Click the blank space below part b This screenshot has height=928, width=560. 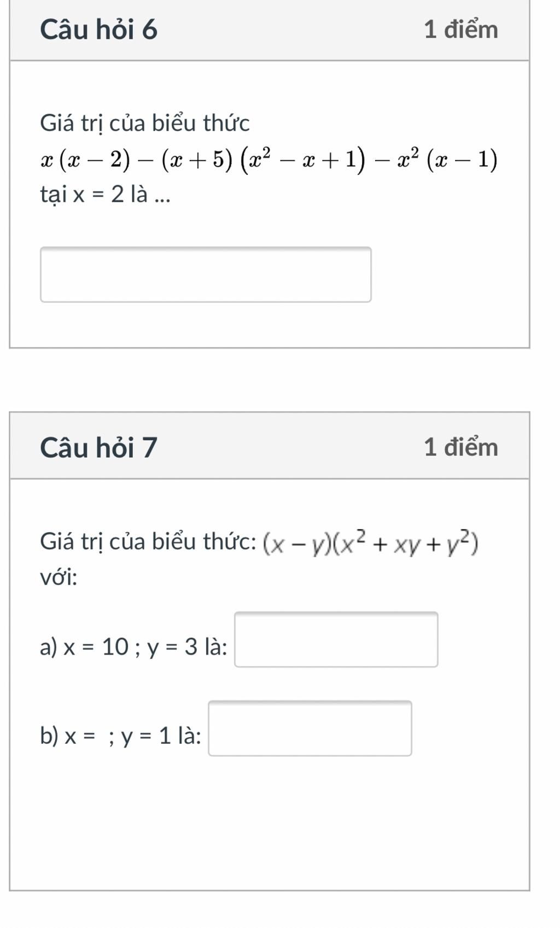pos(269,820)
